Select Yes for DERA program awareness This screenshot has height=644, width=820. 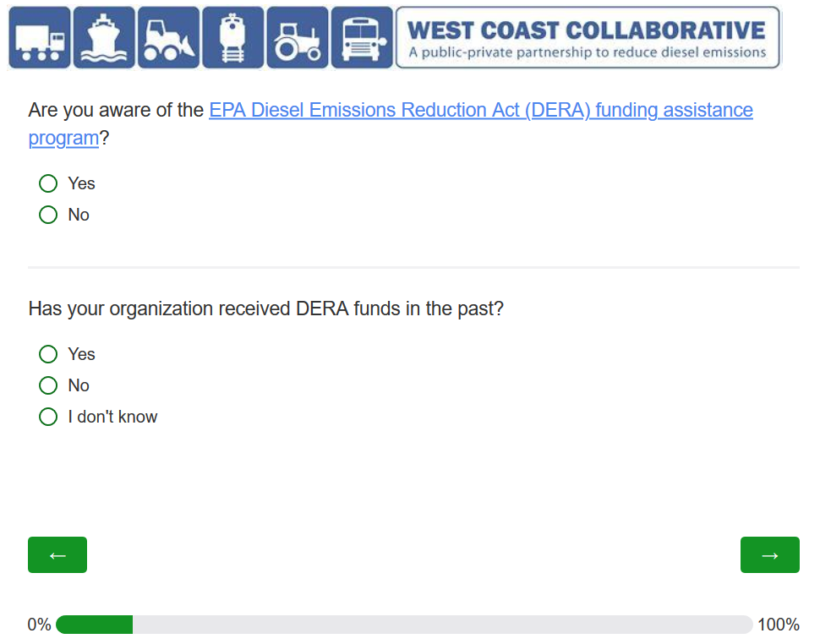coord(48,183)
